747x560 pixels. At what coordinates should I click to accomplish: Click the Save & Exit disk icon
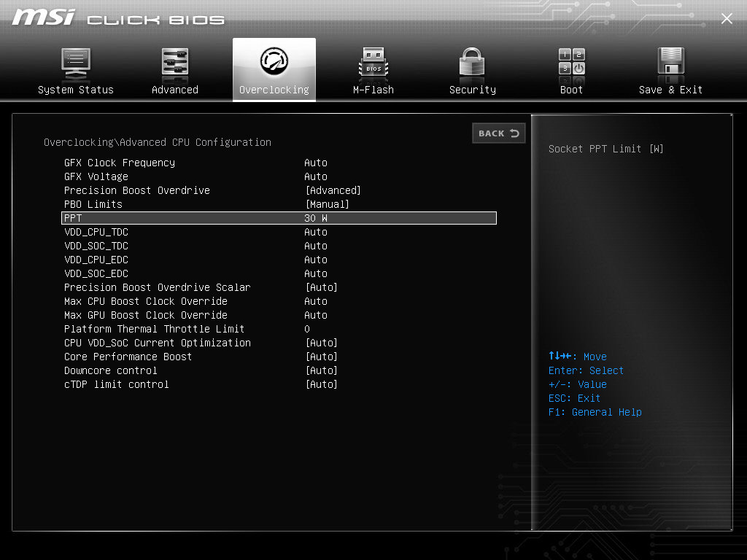click(670, 63)
